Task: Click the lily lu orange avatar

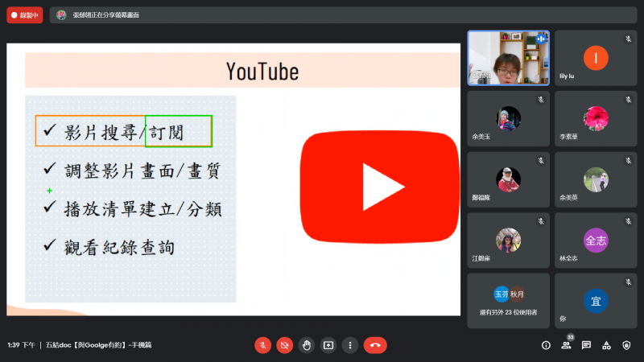Action: click(596, 58)
